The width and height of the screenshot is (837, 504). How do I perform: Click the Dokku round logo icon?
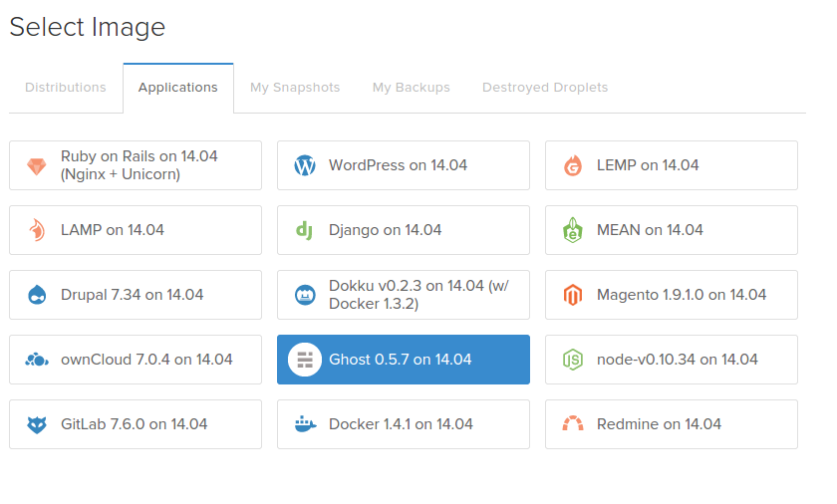click(x=305, y=295)
